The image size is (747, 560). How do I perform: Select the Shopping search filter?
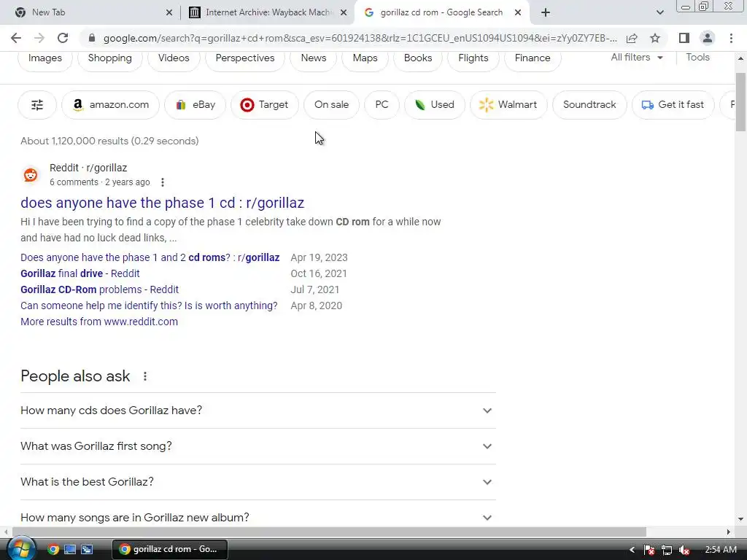(x=110, y=58)
